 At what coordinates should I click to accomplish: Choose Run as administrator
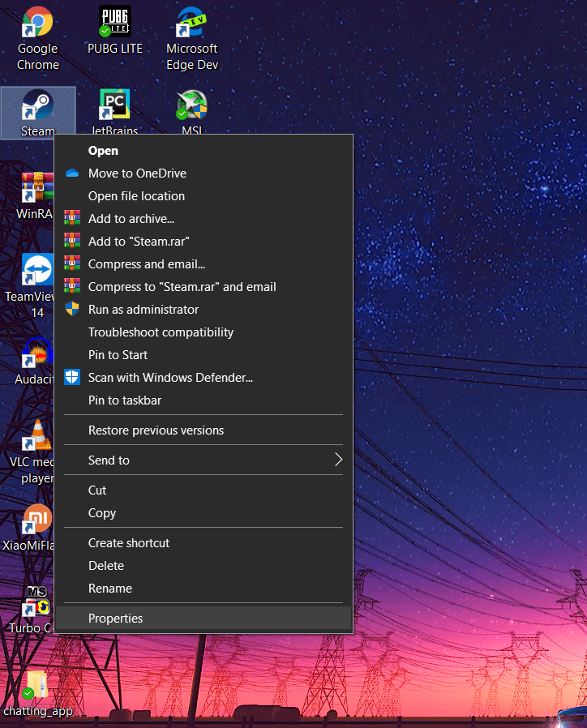[x=204, y=310]
